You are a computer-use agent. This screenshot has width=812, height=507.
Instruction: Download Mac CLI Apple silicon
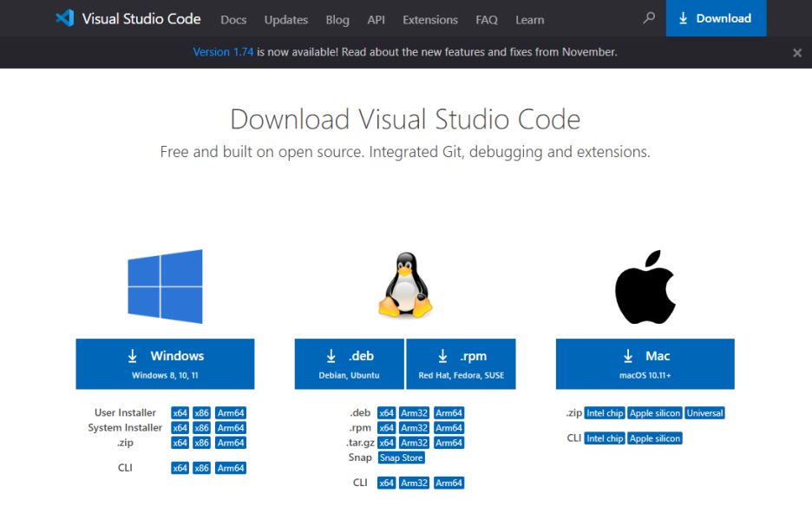point(655,438)
